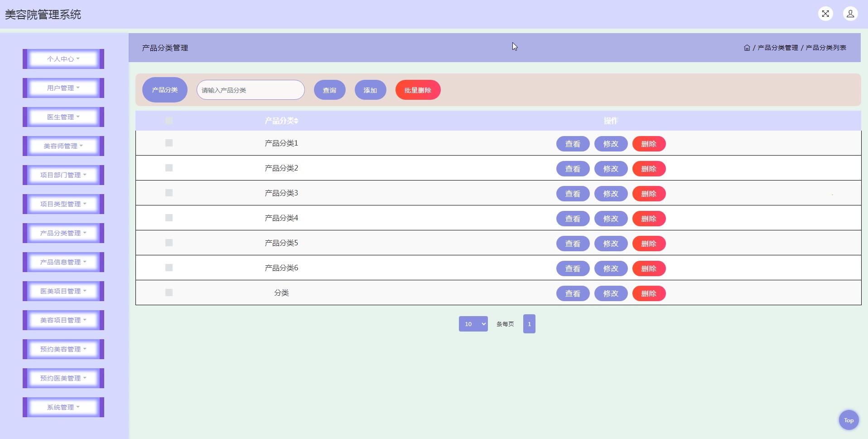This screenshot has height=439, width=868.
Task: Click the 产品分类管理 breadcrumb link
Action: (x=778, y=48)
